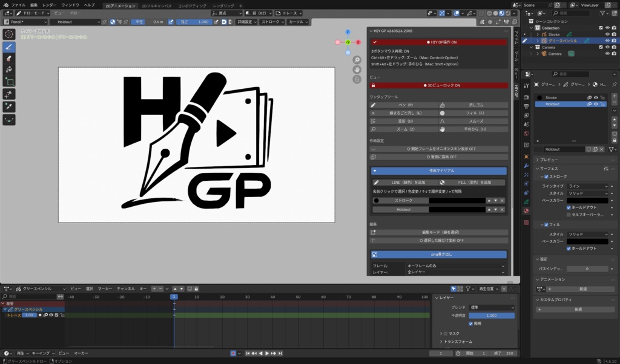The height and width of the screenshot is (364, 620).
Task: Click the LINE（線色）を追加 button
Action: point(404,183)
